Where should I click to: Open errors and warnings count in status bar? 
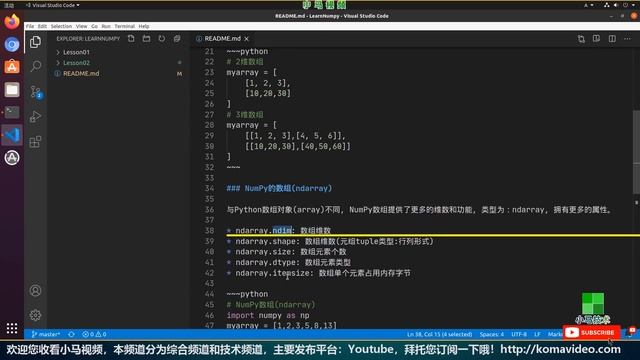94,334
